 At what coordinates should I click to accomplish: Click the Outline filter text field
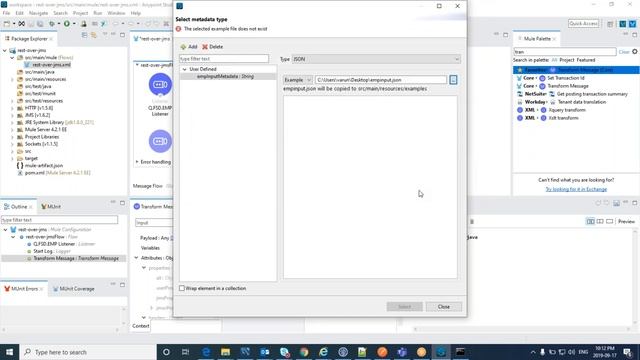click(x=60, y=220)
